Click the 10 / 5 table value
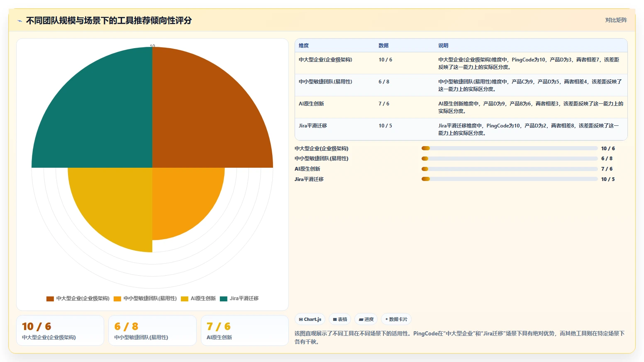Screen dimensions: 644x362 coord(385,126)
